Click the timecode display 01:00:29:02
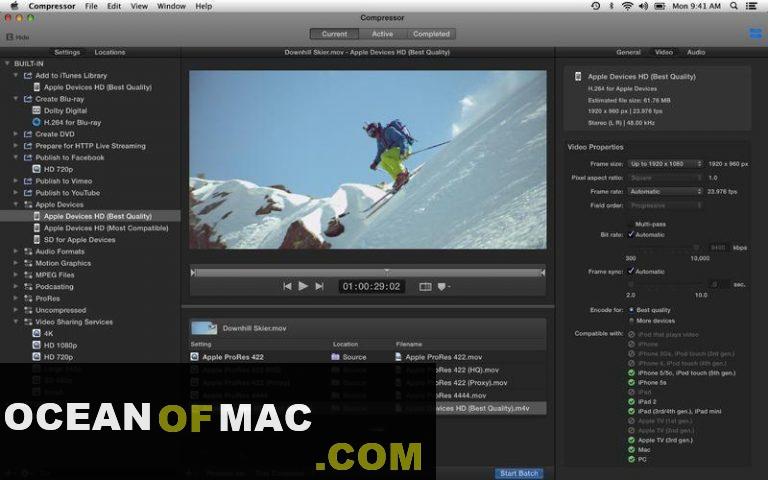768x480 pixels. pyautogui.click(x=371, y=287)
